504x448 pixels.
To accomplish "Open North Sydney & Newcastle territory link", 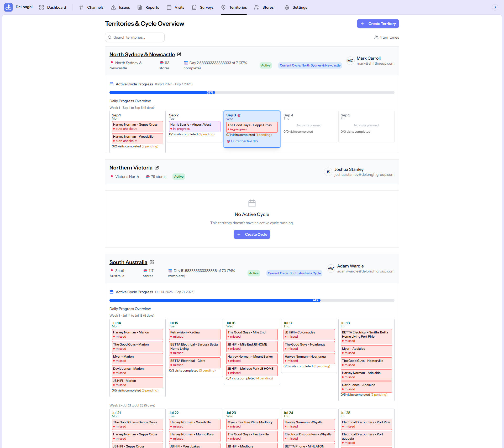I will 142,54.
